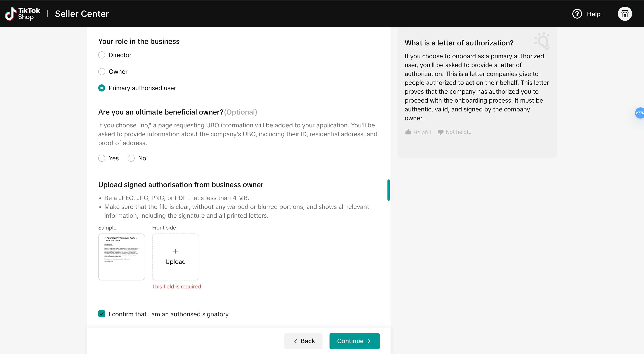
Task: Click the thumbs up Helpful icon
Action: click(x=408, y=132)
